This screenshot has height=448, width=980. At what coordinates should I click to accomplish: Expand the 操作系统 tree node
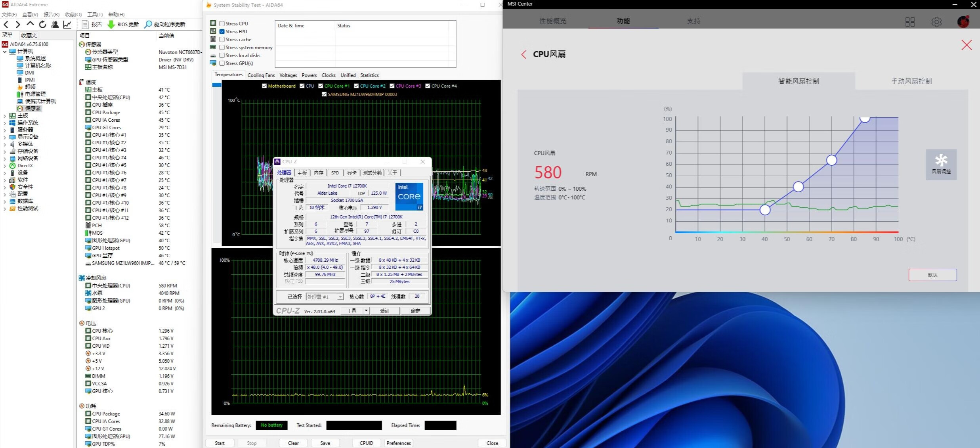(x=5, y=123)
